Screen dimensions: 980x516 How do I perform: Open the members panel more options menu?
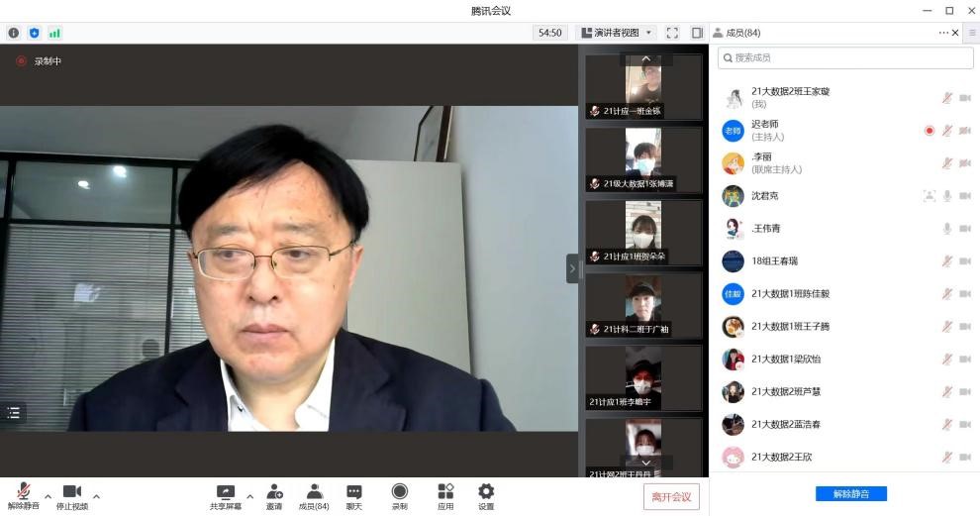(943, 33)
